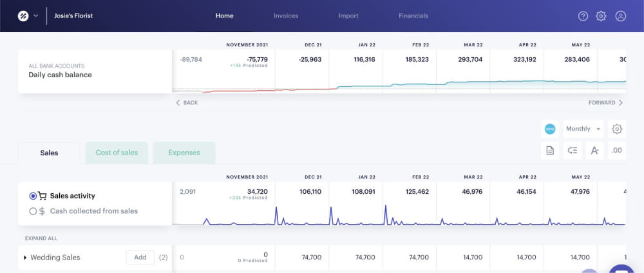The image size is (644, 273).
Task: Click the +14k Predicted label
Action: click(249, 66)
